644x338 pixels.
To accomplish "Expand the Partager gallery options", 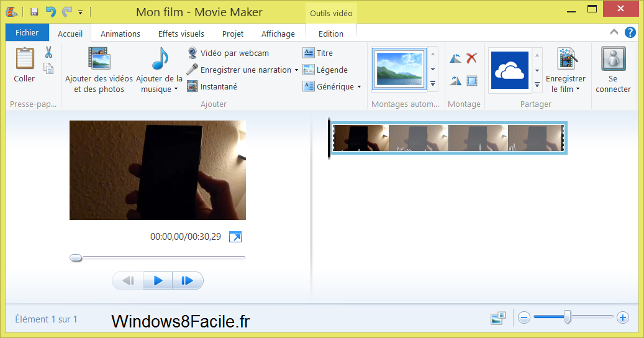I will click(537, 84).
